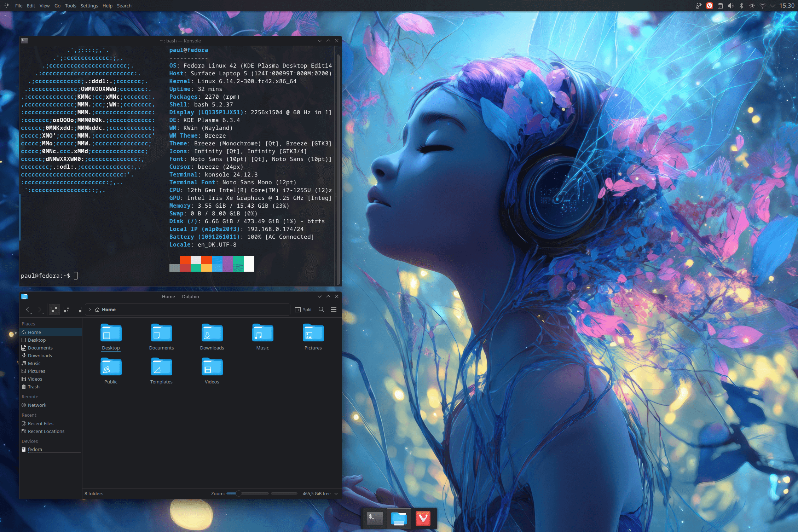Expand the free space dropdown arrow
Screen dimensions: 798x532
point(336,493)
